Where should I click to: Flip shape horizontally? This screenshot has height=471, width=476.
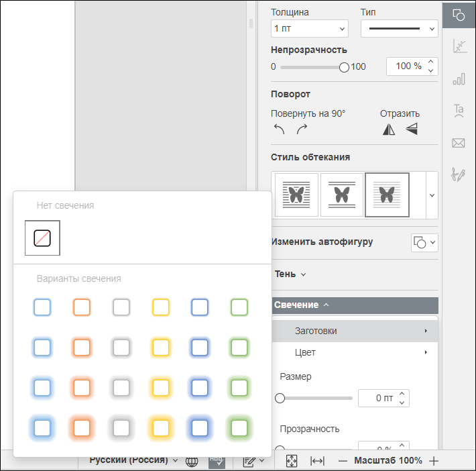coord(389,129)
